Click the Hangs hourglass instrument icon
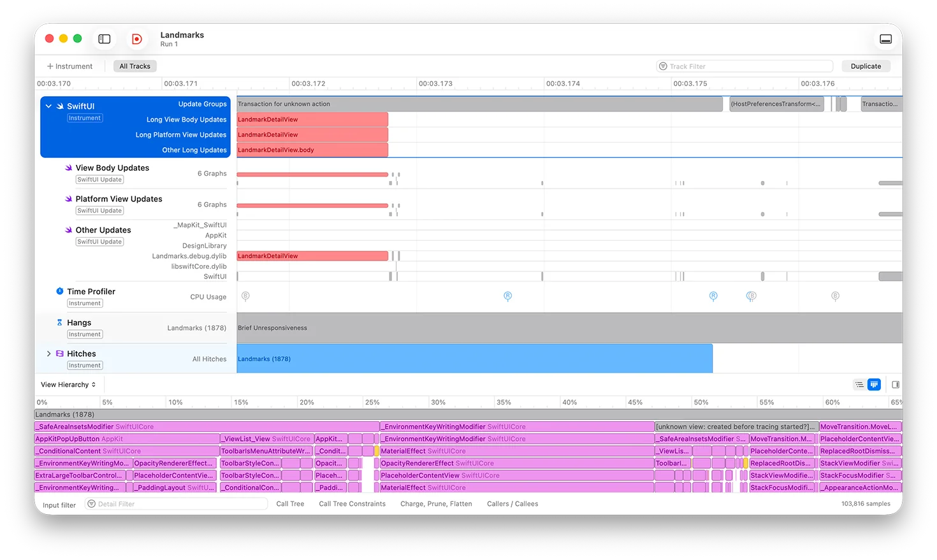 click(x=60, y=322)
